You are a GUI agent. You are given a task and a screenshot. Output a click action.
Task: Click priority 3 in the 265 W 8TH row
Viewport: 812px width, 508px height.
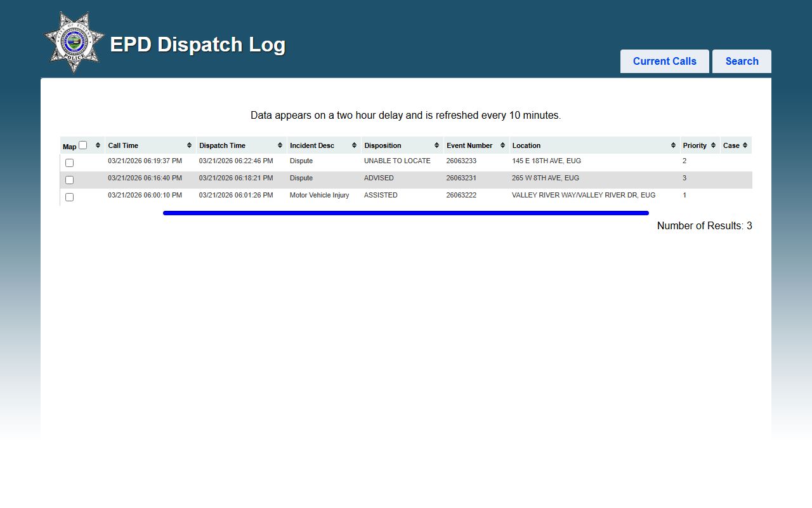pos(684,178)
